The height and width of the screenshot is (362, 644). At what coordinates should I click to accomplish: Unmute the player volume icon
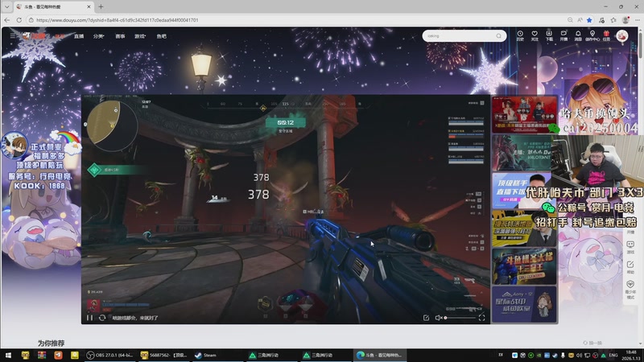pyautogui.click(x=438, y=318)
